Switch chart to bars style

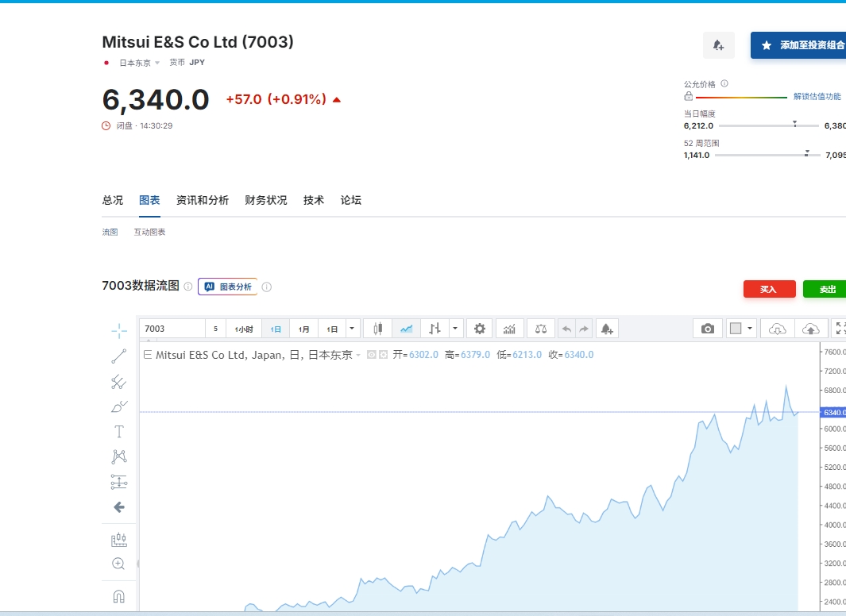click(x=435, y=329)
